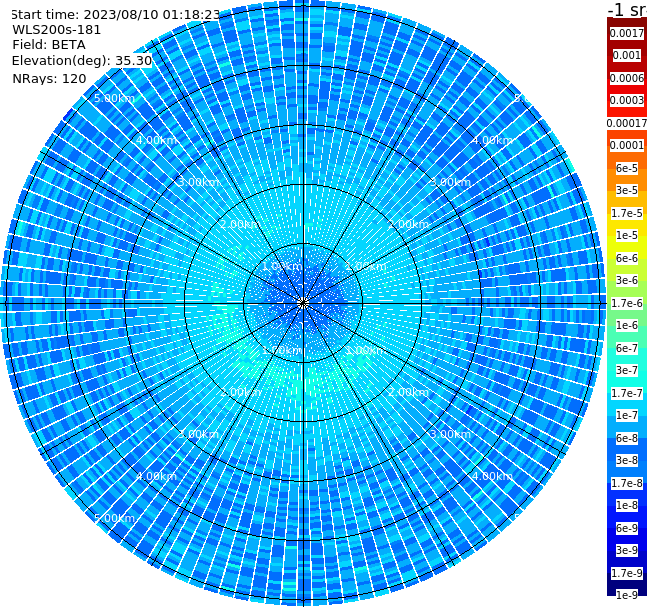Click the -1 sr unit title above colorbar
This screenshot has width=647, height=607.
627,9
